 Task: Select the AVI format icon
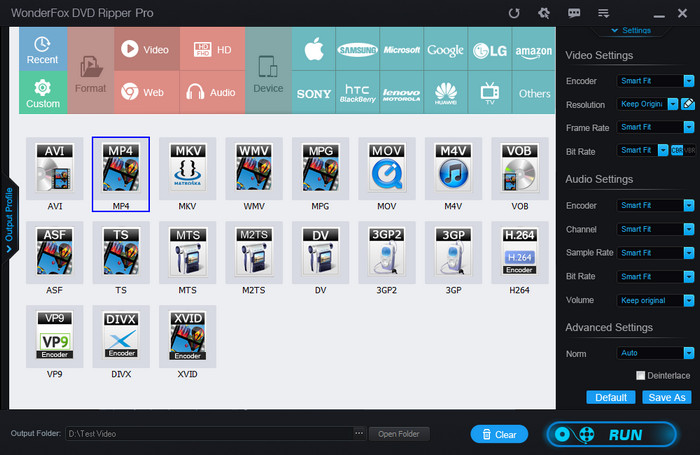coord(54,169)
